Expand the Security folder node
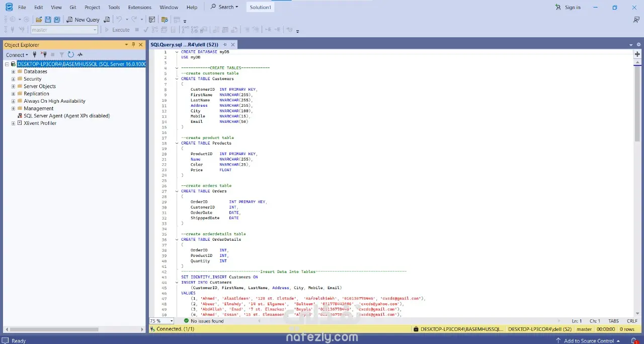 [x=14, y=79]
